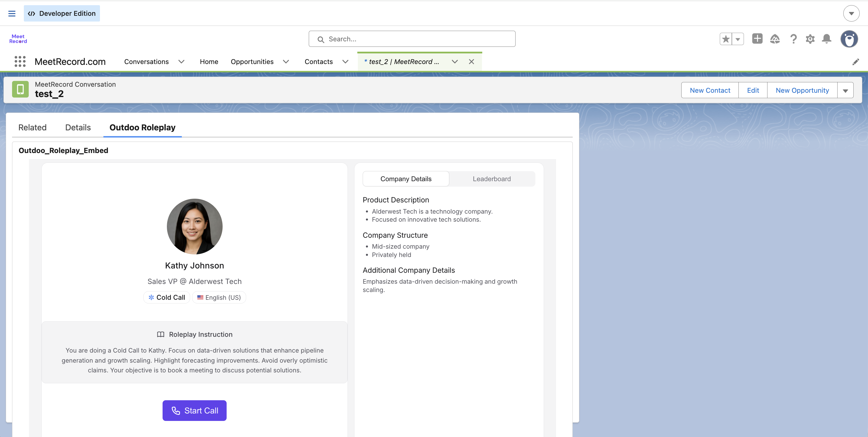Screen dimensions: 868x437
Task: Click the Product Description heading
Action: 396,200
